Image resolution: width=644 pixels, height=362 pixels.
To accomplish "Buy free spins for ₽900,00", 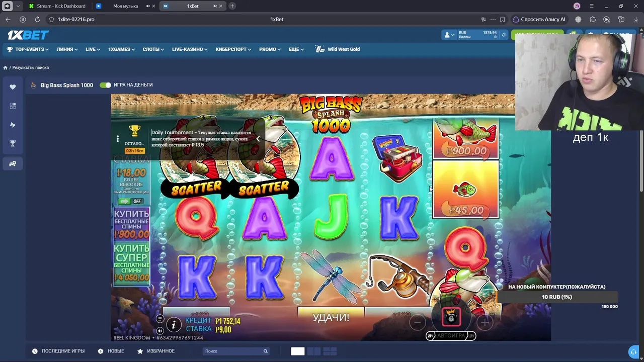I will point(131,224).
